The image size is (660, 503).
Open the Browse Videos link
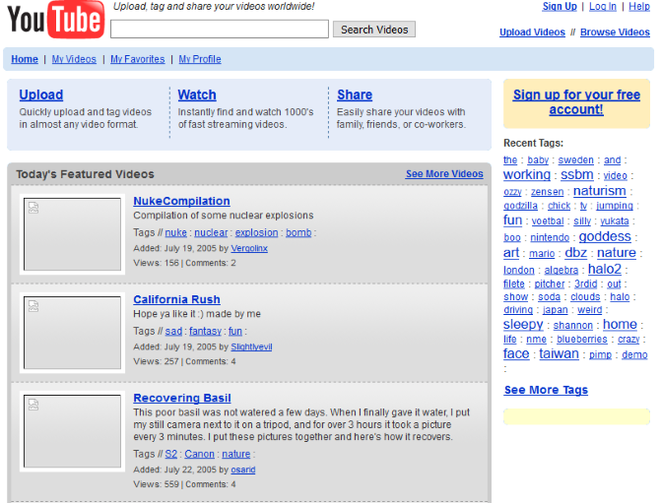tap(615, 32)
